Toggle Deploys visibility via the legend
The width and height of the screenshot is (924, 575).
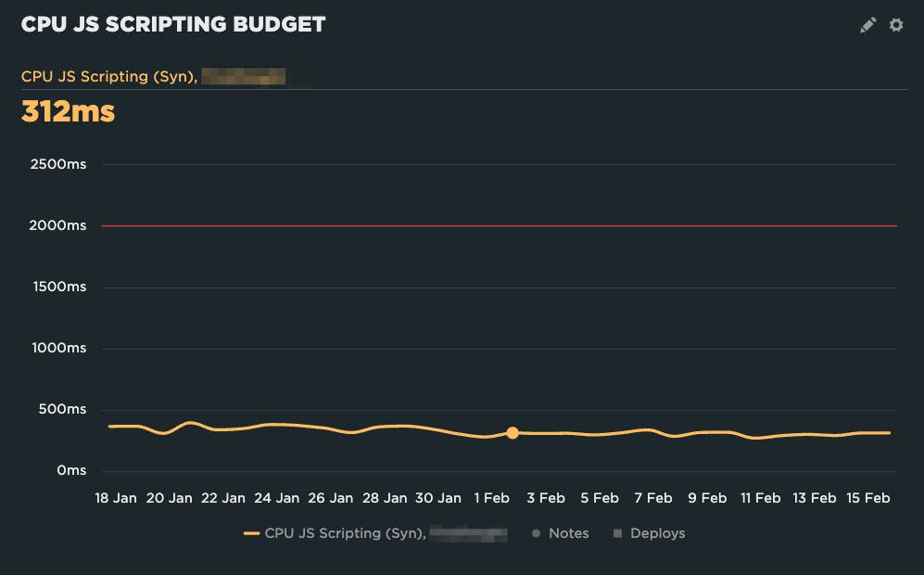click(x=646, y=532)
